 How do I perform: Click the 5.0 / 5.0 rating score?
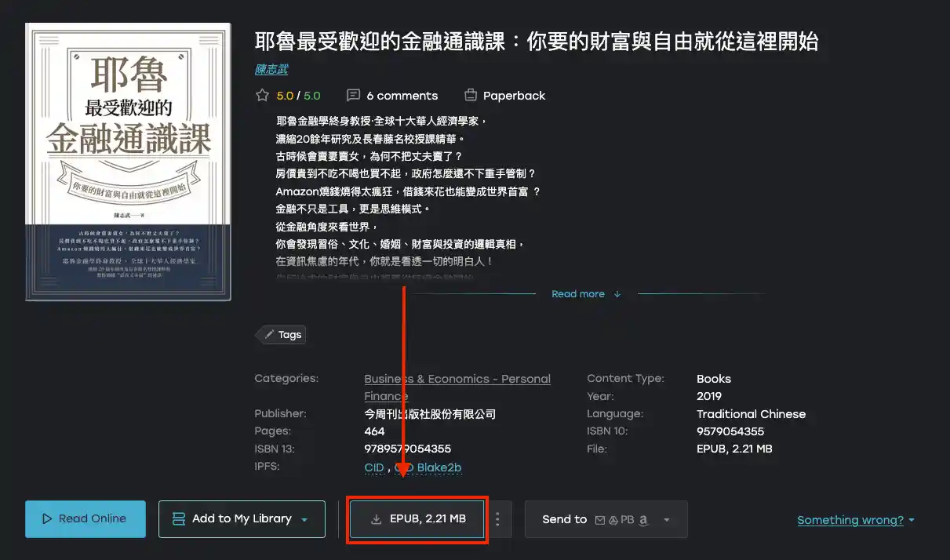pyautogui.click(x=298, y=96)
